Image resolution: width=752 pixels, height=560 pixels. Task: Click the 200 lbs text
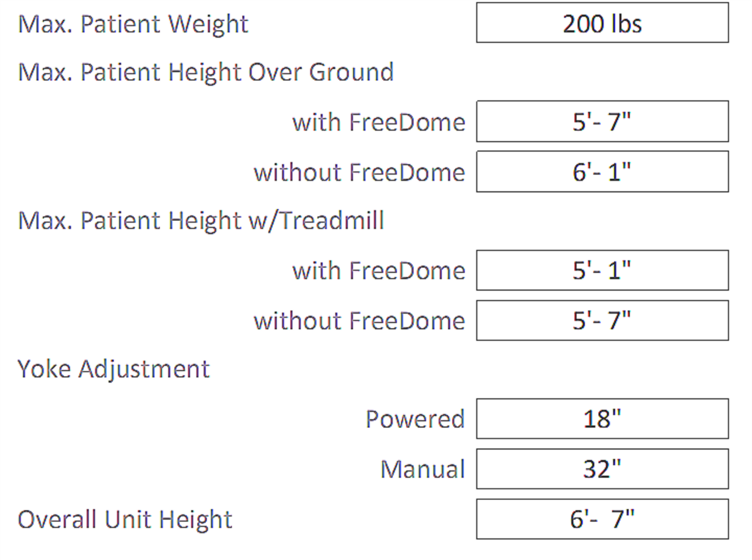pyautogui.click(x=602, y=24)
